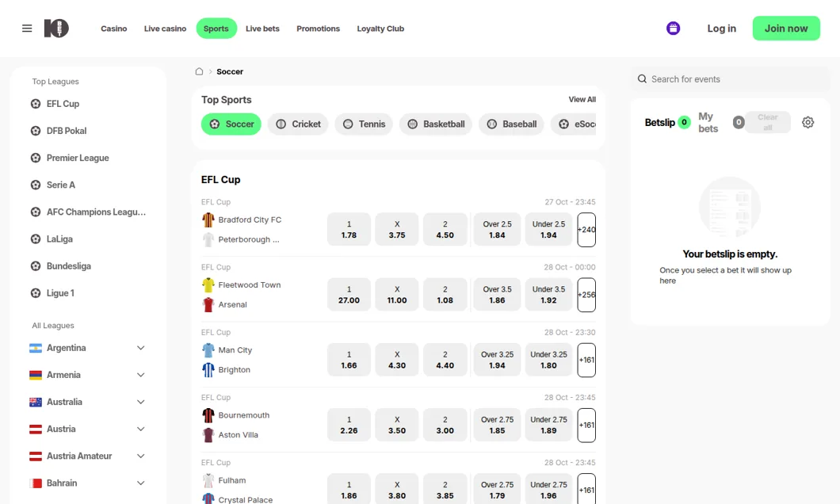Image resolution: width=840 pixels, height=504 pixels.
Task: Open the Live bets nav item
Action: (262, 29)
